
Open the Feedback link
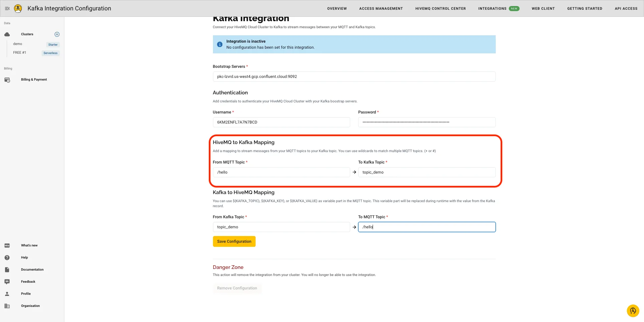coord(28,282)
